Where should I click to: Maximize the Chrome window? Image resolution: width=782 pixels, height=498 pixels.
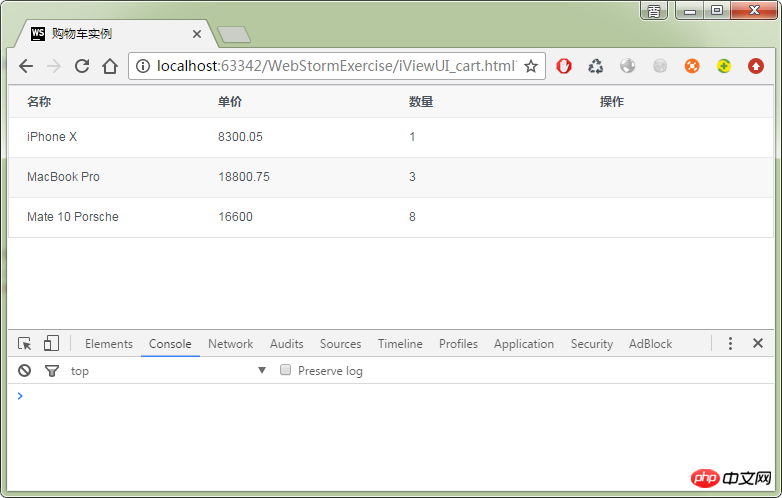click(x=717, y=10)
